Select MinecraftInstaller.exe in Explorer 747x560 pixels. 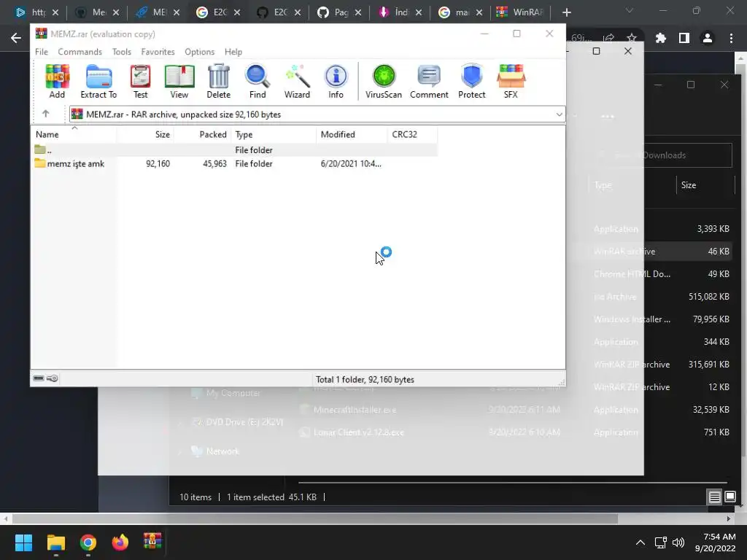tap(355, 410)
